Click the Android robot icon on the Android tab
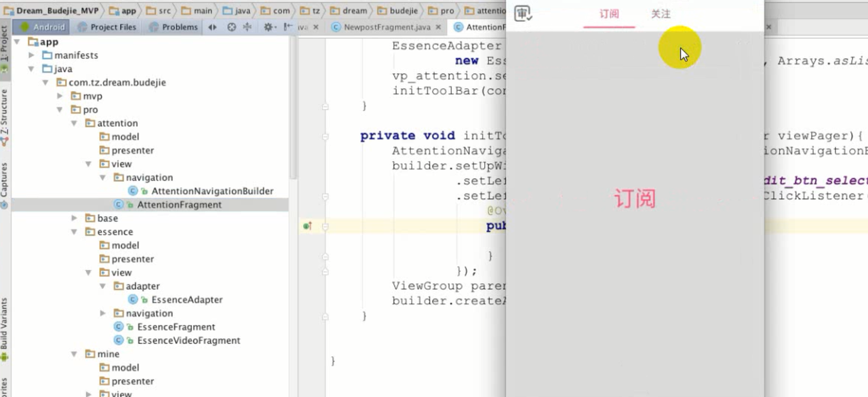868x397 pixels. [x=26, y=27]
